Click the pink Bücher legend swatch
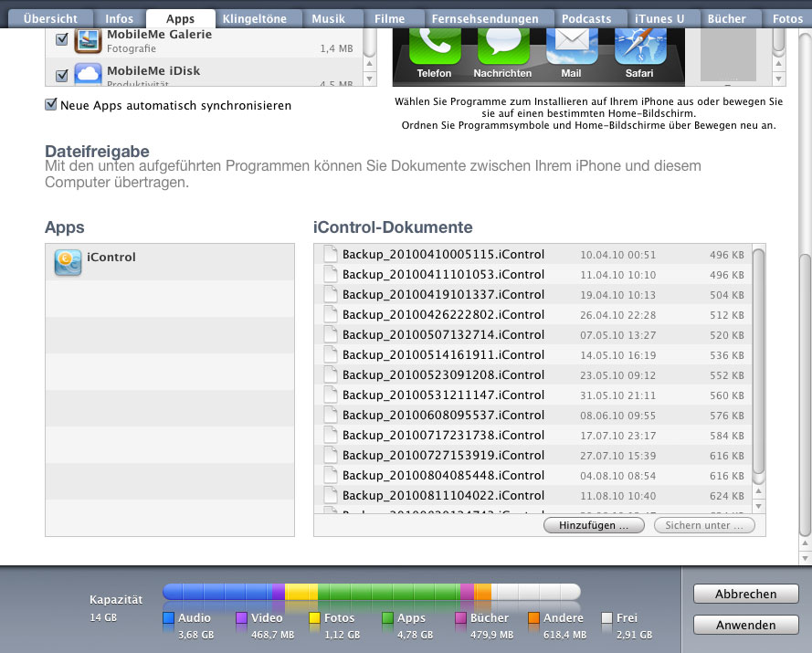 coord(460,617)
